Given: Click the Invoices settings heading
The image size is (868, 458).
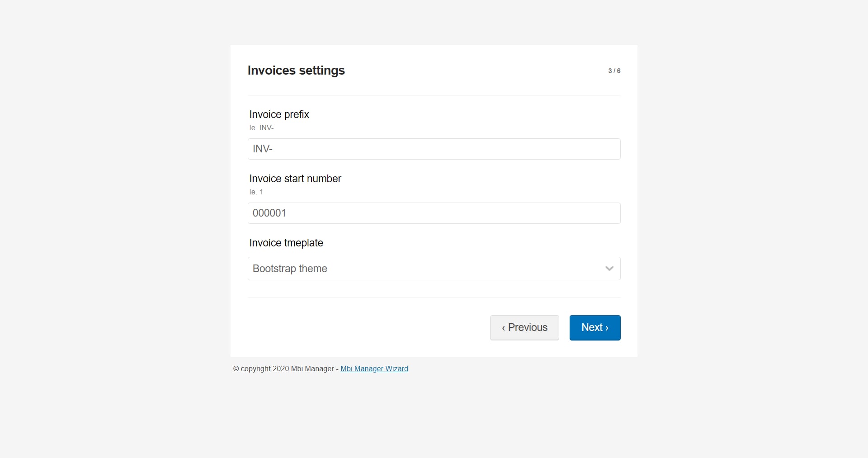Looking at the screenshot, I should (x=296, y=71).
